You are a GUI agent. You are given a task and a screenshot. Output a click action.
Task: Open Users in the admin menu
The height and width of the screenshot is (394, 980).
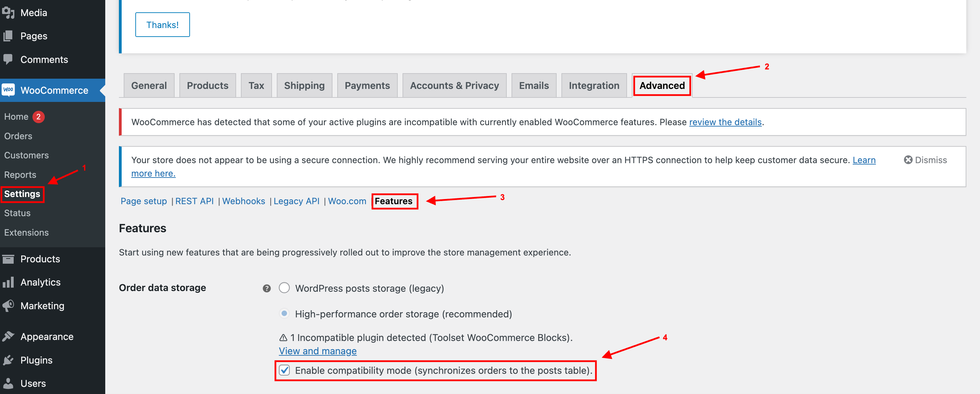click(53, 383)
